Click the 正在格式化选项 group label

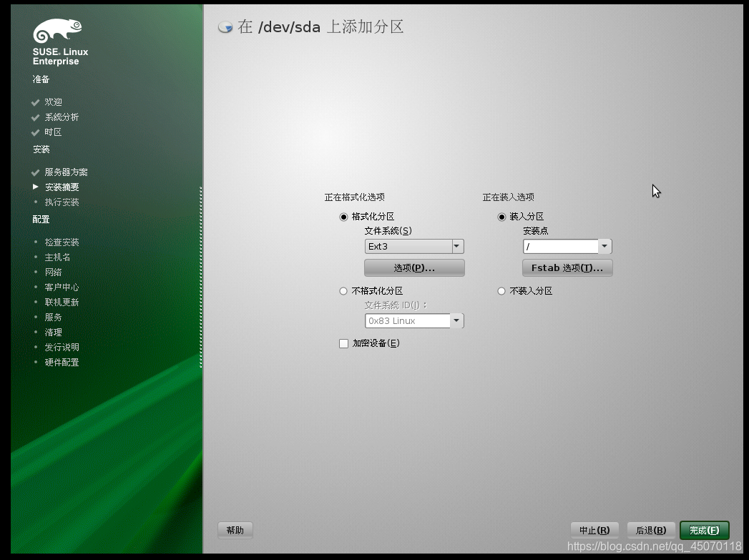(354, 197)
